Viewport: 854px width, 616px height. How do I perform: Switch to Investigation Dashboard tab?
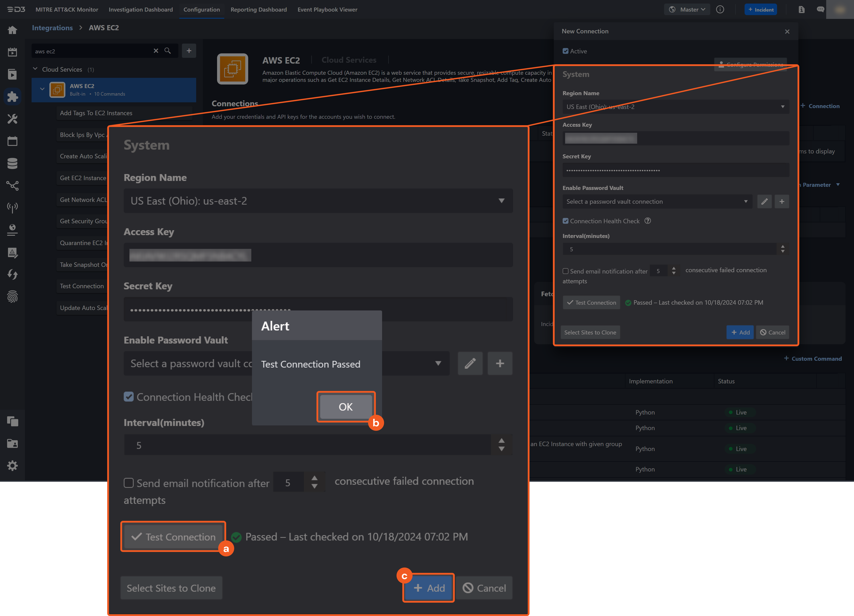coord(141,9)
